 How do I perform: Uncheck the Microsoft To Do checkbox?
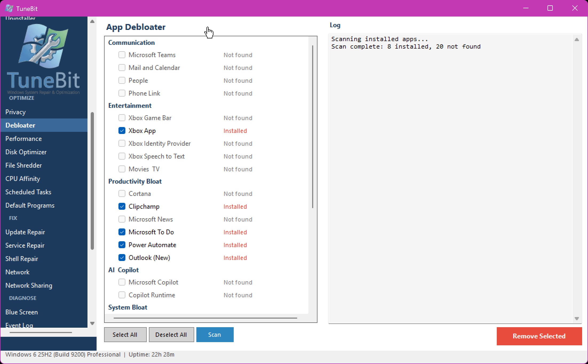click(x=122, y=232)
